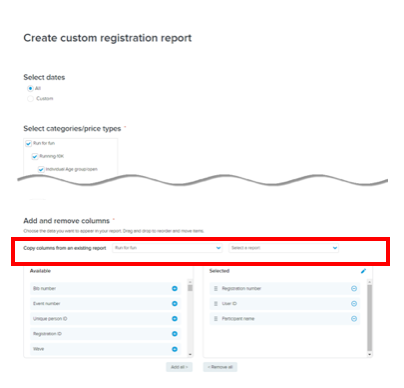
Task: Click the pencil edit icon in Selected panel
Action: tap(363, 271)
